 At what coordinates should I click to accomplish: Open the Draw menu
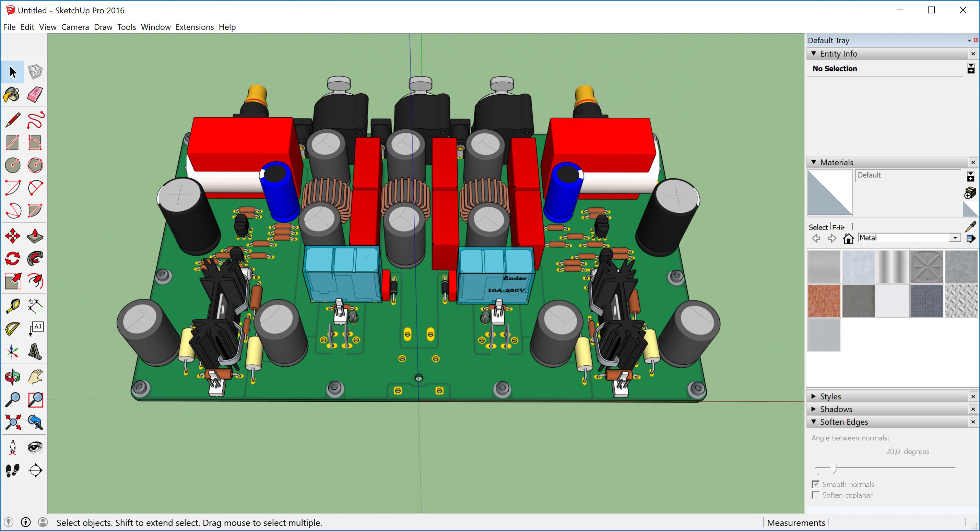(x=103, y=27)
